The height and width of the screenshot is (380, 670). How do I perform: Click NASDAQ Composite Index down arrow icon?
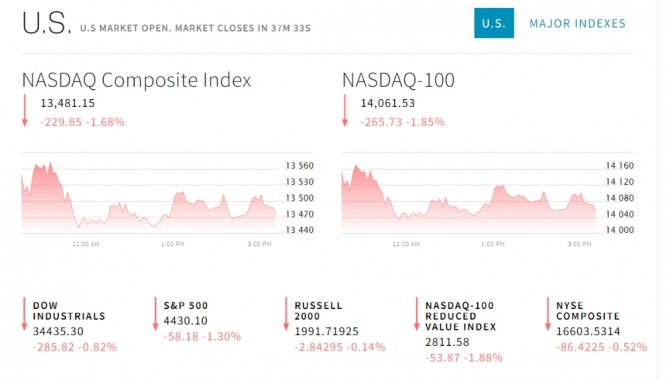[x=25, y=111]
